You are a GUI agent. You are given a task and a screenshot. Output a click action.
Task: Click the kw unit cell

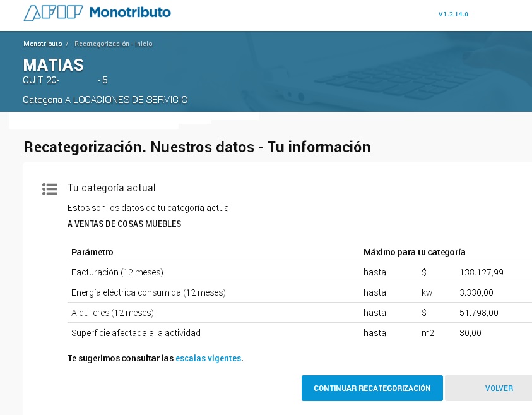coord(427,292)
